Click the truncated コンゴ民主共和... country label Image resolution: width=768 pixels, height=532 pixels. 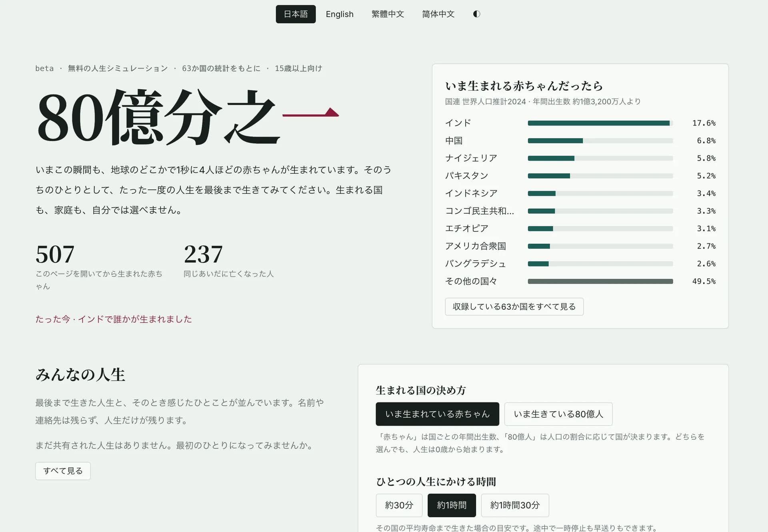coord(480,211)
